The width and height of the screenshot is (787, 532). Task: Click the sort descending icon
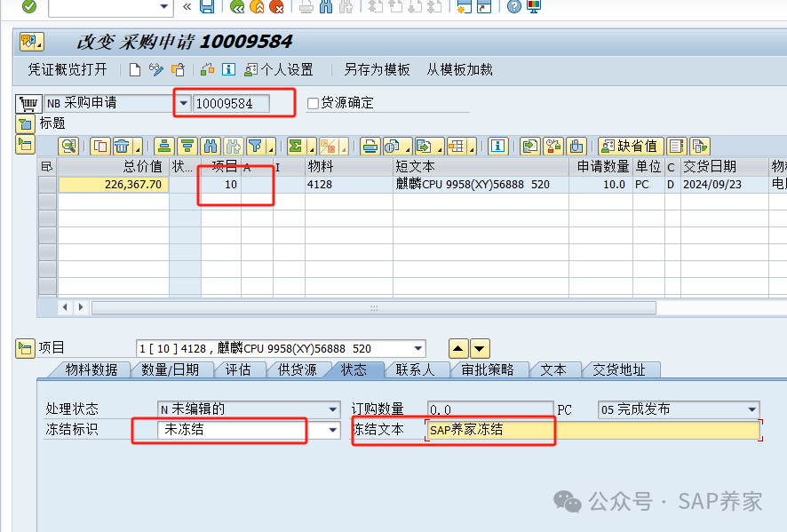click(x=187, y=147)
